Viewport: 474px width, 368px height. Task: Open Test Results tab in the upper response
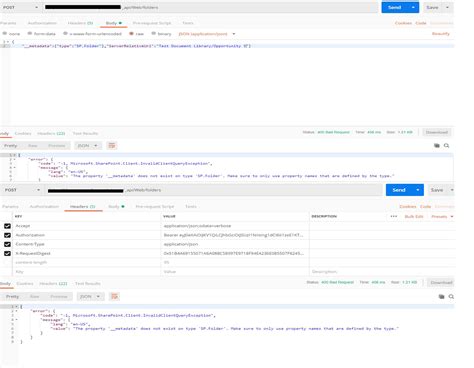[85, 133]
